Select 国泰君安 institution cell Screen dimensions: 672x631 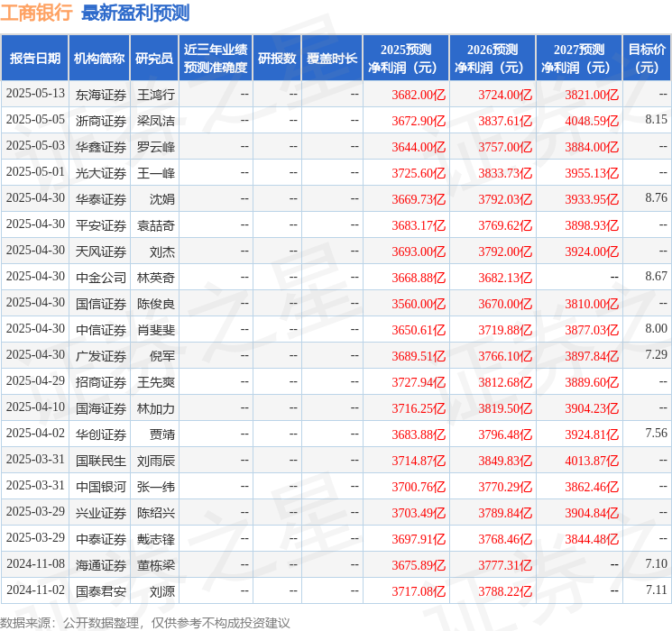(x=101, y=590)
